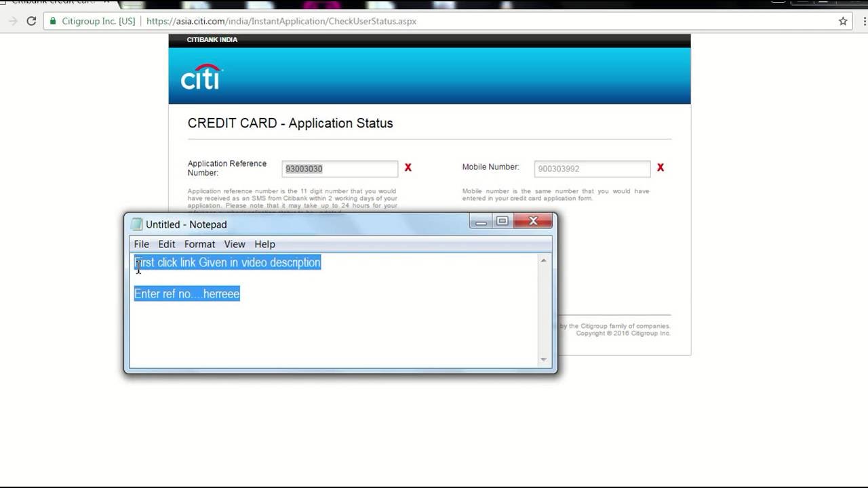This screenshot has width=868, height=488.
Task: Bookmark this page with the star icon
Action: click(x=843, y=21)
